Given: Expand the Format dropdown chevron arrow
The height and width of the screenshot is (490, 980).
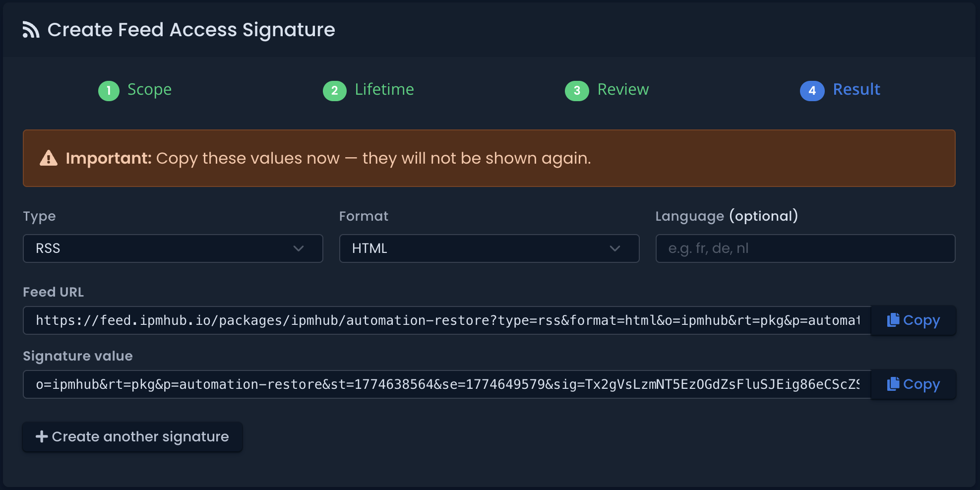Looking at the screenshot, I should pos(615,248).
